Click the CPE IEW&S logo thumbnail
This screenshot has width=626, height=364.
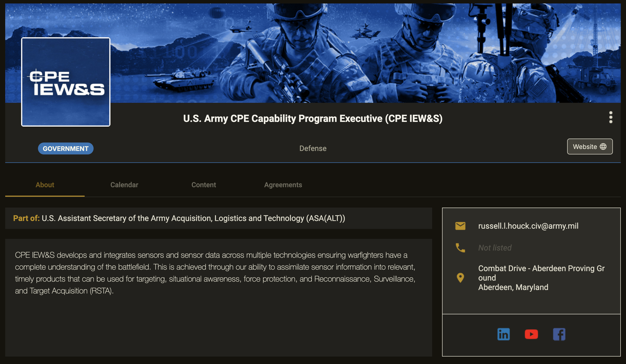(66, 82)
